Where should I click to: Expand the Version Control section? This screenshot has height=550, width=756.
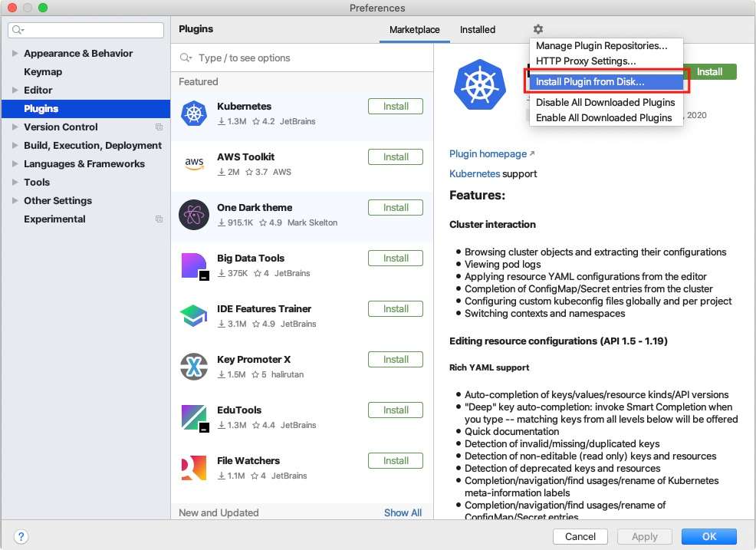point(15,127)
